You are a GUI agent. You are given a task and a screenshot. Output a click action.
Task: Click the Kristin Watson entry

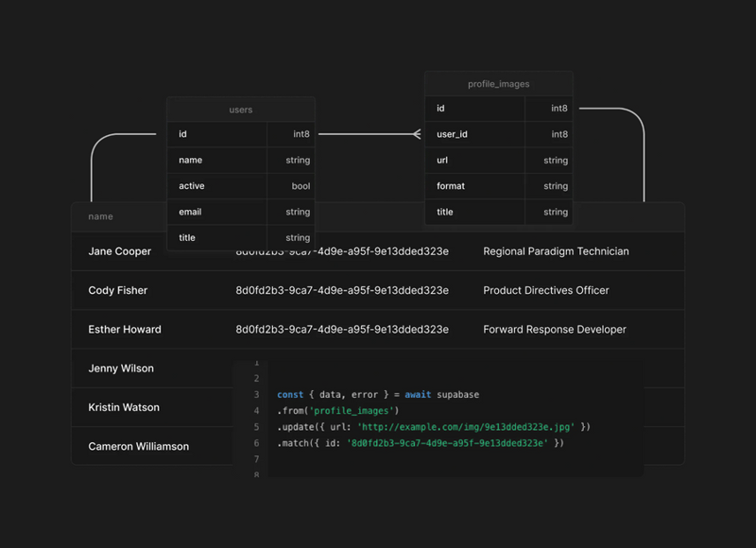pos(124,407)
